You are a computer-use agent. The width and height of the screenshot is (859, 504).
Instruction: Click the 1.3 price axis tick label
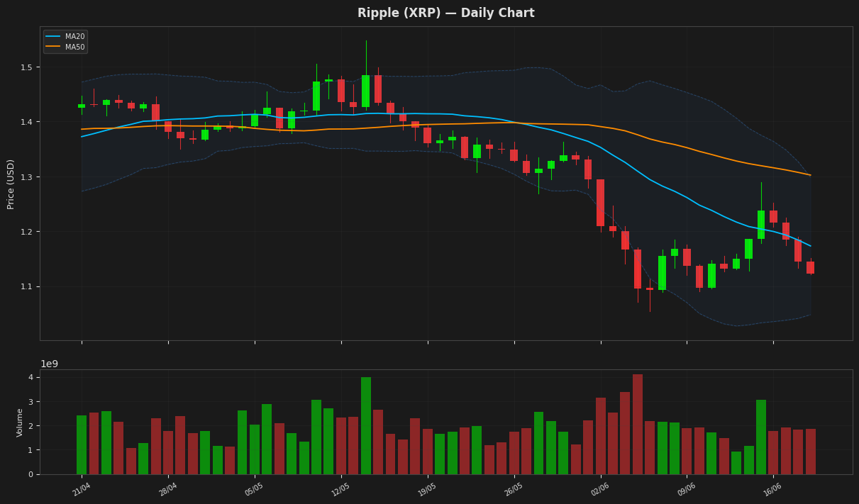[26, 177]
